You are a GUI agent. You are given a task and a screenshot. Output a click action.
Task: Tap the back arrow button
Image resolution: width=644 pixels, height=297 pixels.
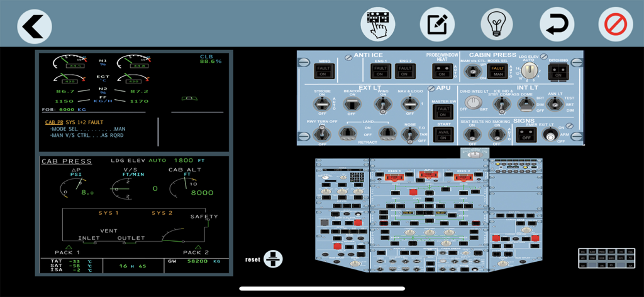click(34, 26)
